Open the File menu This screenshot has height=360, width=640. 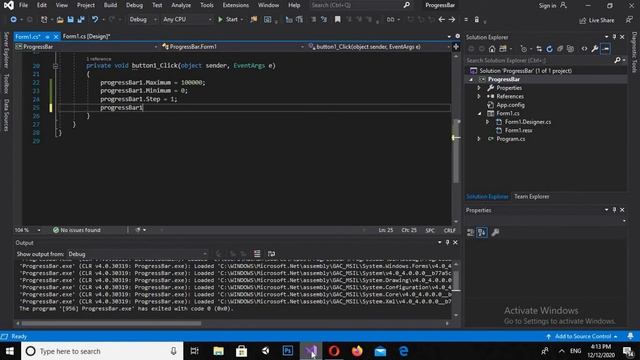(x=24, y=5)
